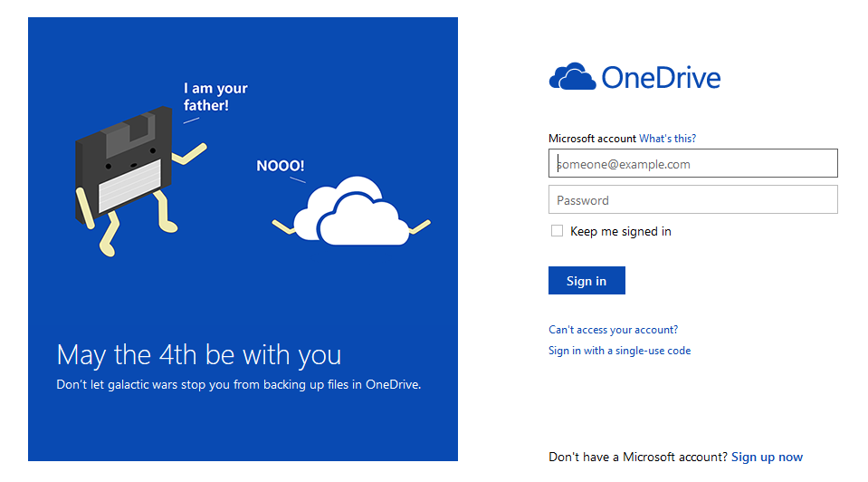This screenshot has width=868, height=482.
Task: Click "Don't have a Microsoft account?" text
Action: coord(638,457)
